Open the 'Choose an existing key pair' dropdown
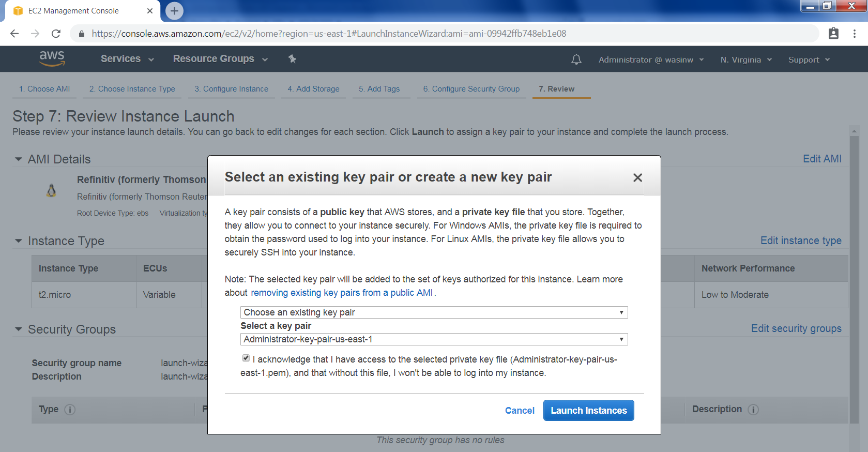Image resolution: width=868 pixels, height=452 pixels. [434, 312]
